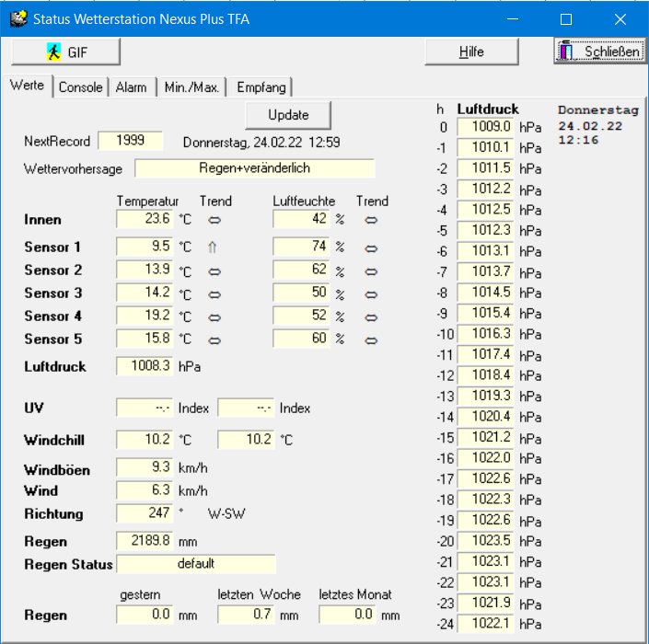Select the Windböen speed field
The width and height of the screenshot is (649, 644).
145,468
